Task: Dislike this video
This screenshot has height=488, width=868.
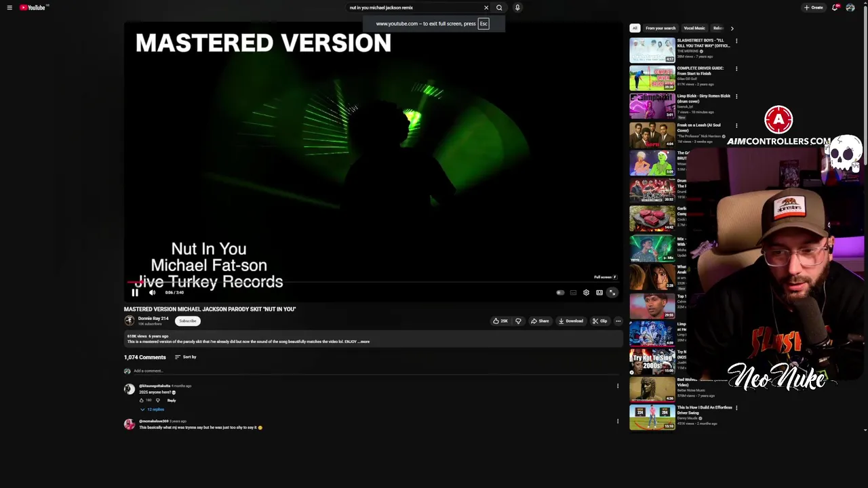Action: point(518,321)
